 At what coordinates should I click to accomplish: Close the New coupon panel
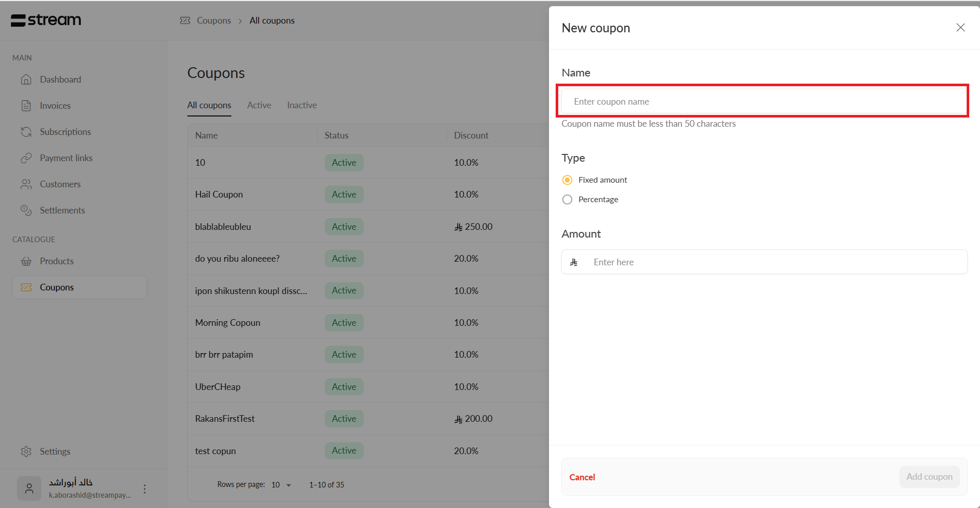(x=961, y=28)
